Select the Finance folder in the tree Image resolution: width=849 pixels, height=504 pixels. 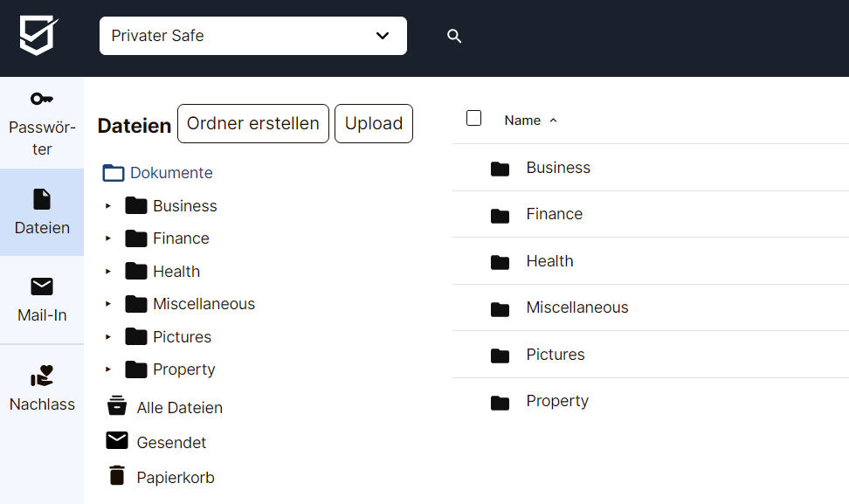coord(181,238)
